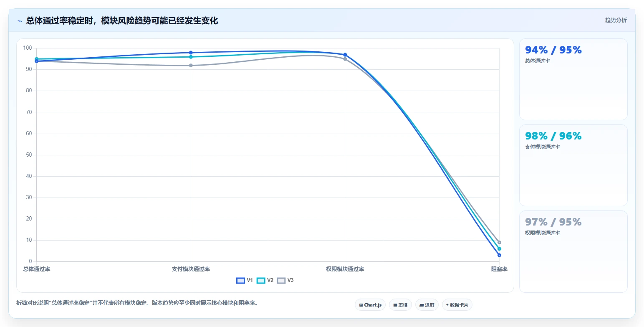
Task: Click the 支付模块通过率 x-axis label
Action: 191,269
